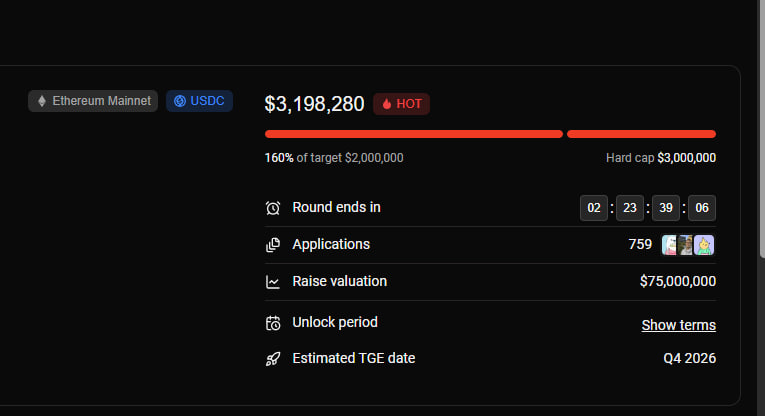Click the Q4 2026 TGE value

click(x=689, y=358)
